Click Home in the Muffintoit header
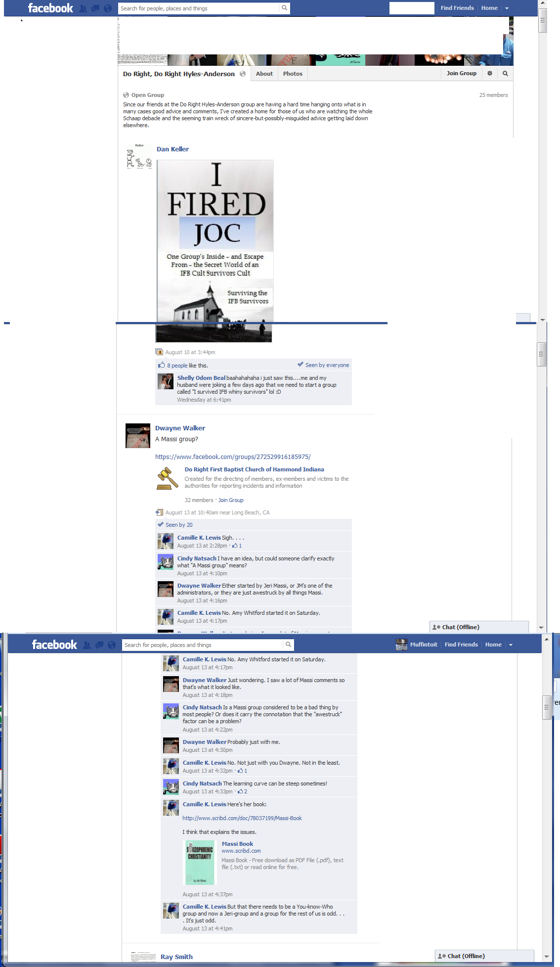This screenshot has width=560, height=967. 493,645
